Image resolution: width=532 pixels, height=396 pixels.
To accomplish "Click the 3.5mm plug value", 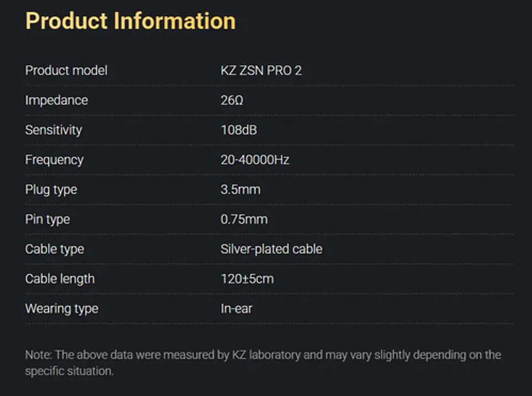I will point(241,190).
